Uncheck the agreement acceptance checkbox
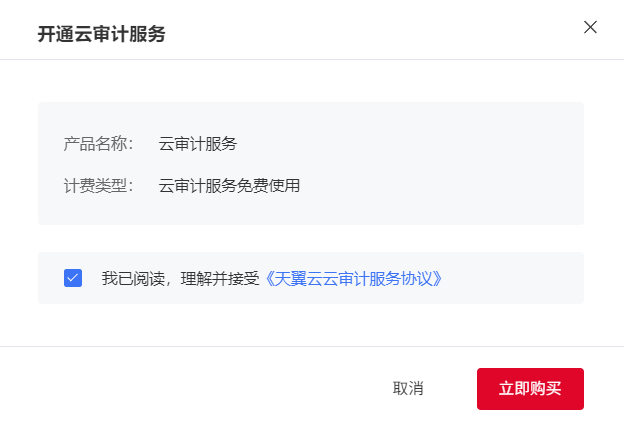This screenshot has width=624, height=426. pos(73,278)
